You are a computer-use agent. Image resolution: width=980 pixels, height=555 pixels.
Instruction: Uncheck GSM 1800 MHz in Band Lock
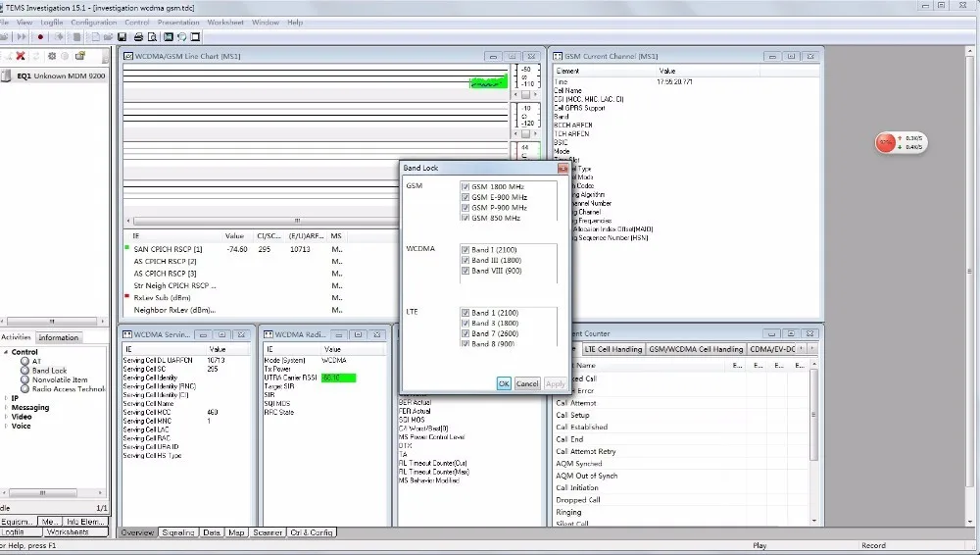tap(465, 186)
